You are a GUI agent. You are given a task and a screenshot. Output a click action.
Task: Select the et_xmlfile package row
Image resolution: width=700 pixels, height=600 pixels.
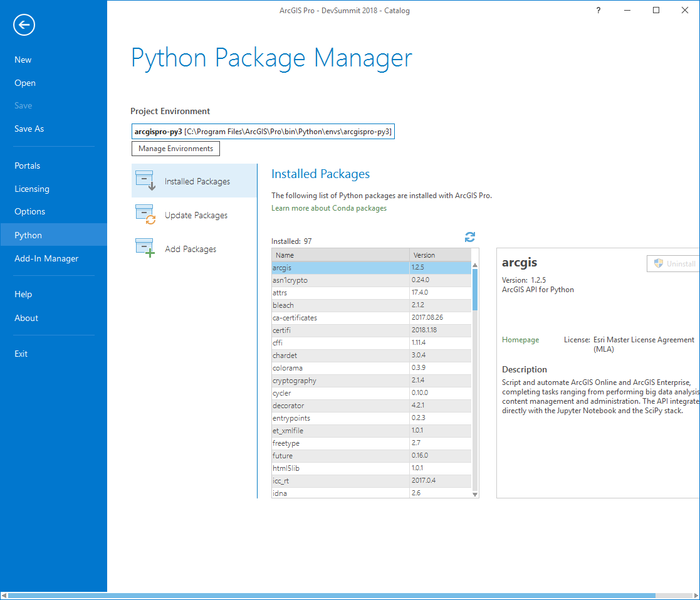coord(372,430)
